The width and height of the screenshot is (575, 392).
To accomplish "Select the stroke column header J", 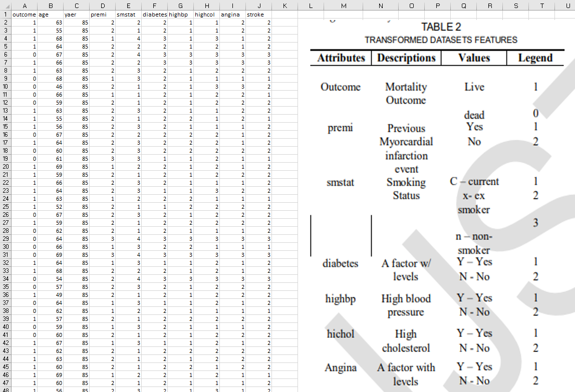I will pyautogui.click(x=259, y=6).
